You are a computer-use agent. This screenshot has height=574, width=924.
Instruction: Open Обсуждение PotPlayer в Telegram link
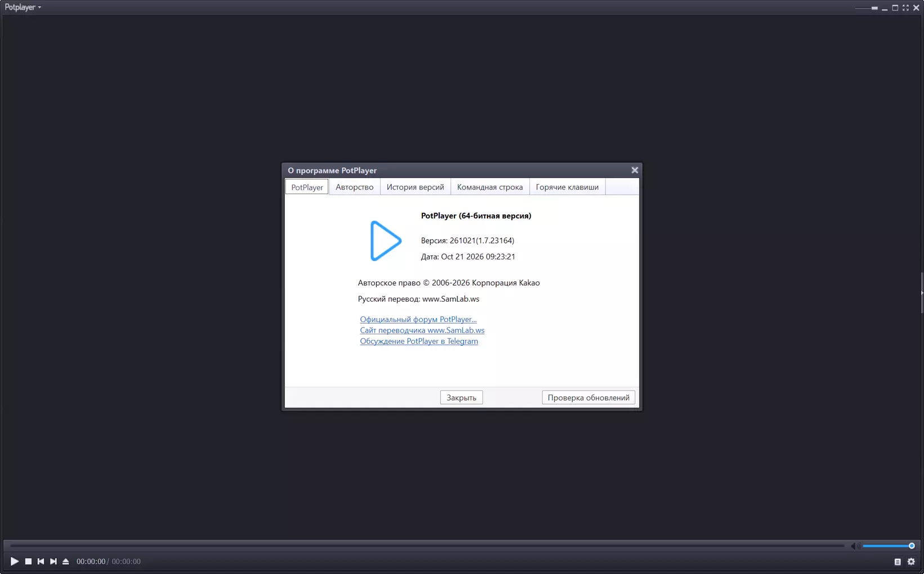tap(419, 341)
